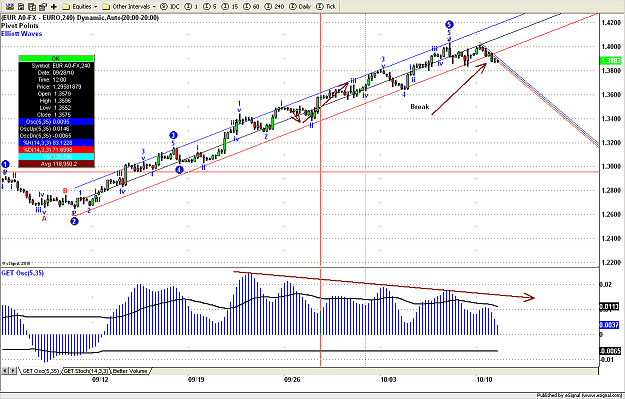Select the IDC interval button
This screenshot has width=625, height=399.
point(170,6)
